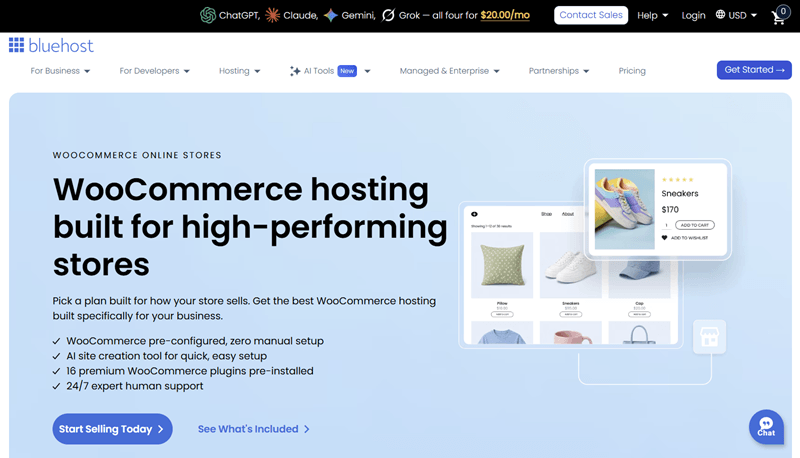This screenshot has width=800, height=458.
Task: Click 'WooCommerce pre-configured, zero manual setup' text
Action: click(195, 341)
